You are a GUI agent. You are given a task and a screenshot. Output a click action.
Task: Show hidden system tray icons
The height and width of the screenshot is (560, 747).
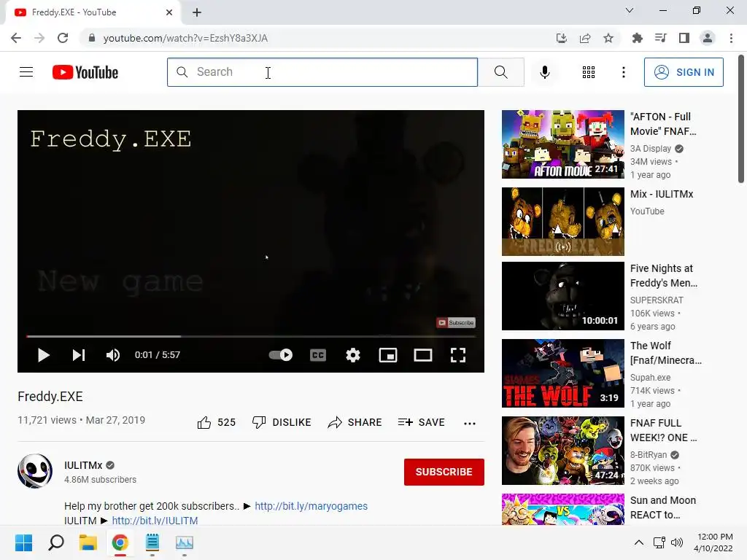point(639,542)
